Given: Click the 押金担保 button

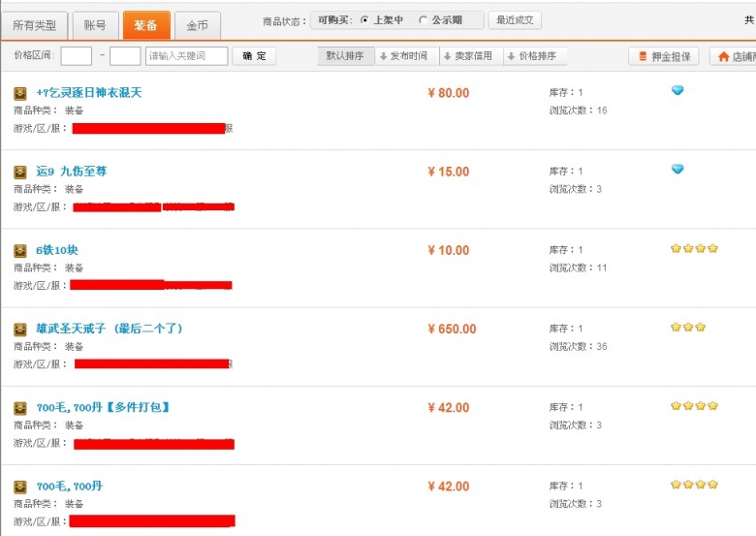Looking at the screenshot, I should pos(664,57).
